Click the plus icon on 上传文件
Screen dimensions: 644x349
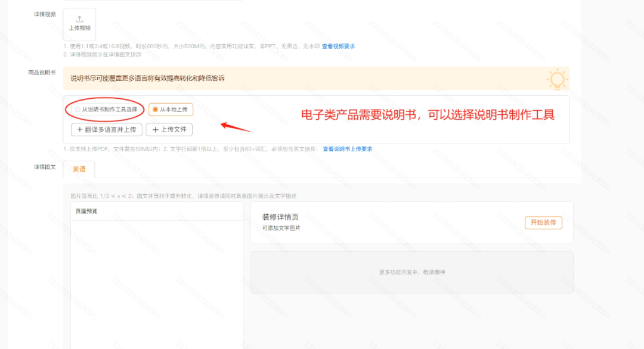point(154,129)
